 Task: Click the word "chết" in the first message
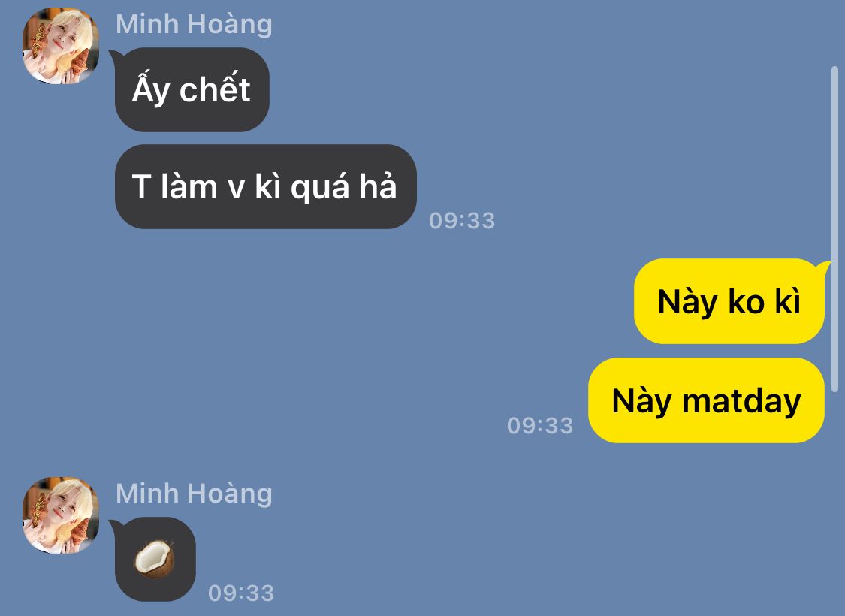tap(215, 89)
